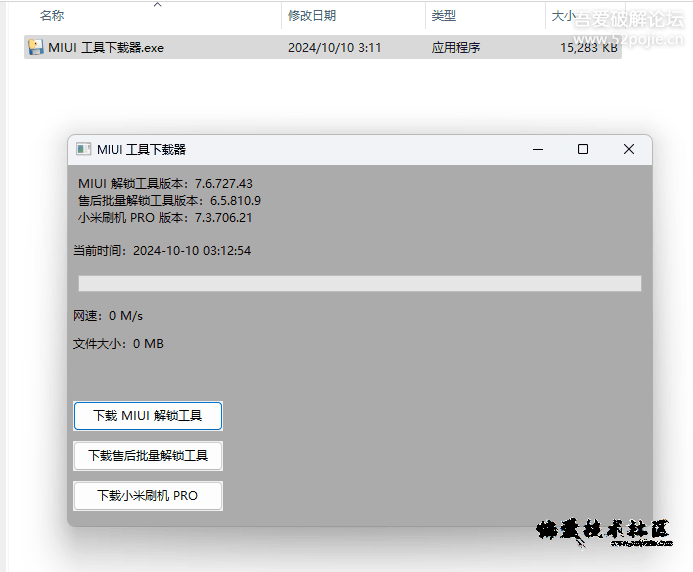Click the file type 应用程序 cell

[x=456, y=47]
